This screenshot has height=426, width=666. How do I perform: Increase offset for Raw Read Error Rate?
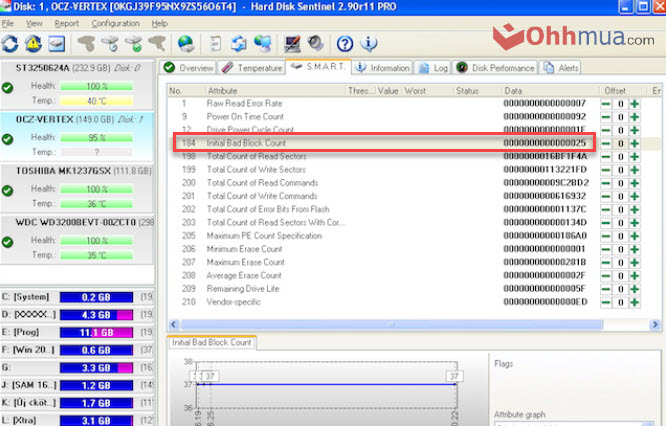635,104
